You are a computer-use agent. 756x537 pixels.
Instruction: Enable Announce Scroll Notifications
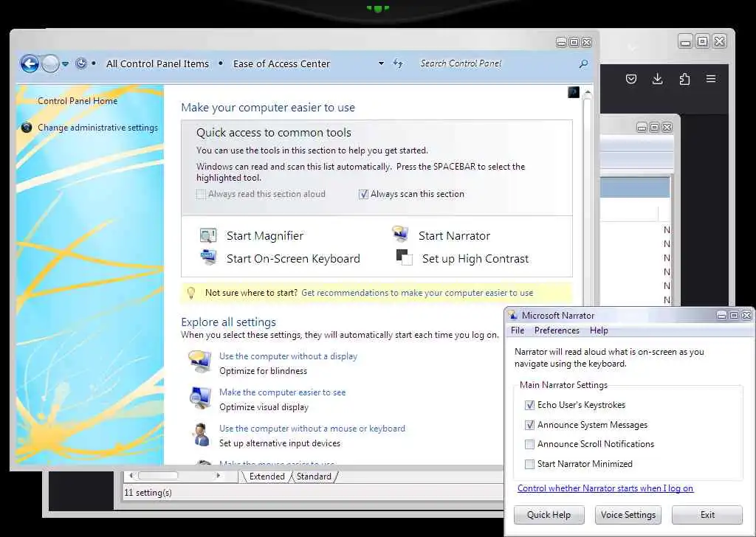click(529, 444)
